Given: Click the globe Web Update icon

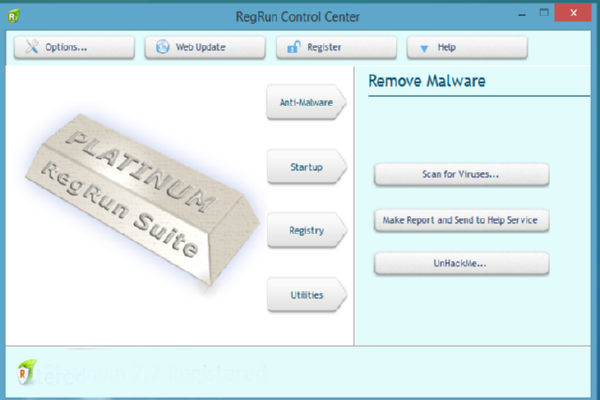Looking at the screenshot, I should click(x=163, y=47).
